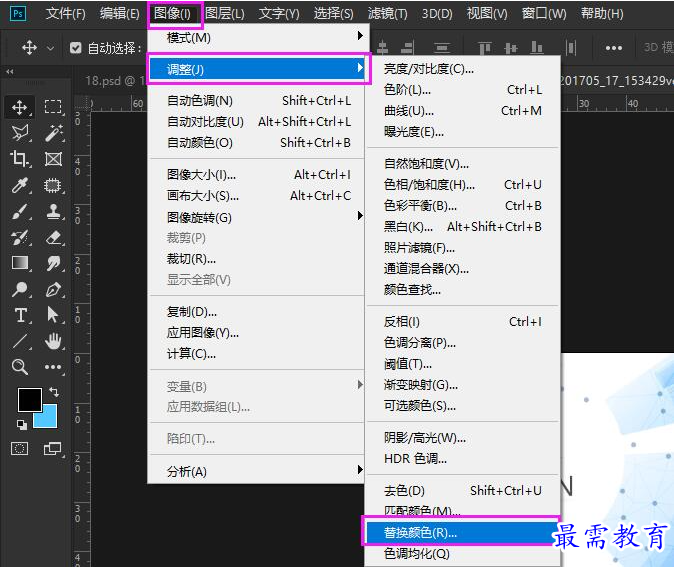
Task: Open foreground color picker (black swatch)
Action: click(29, 399)
